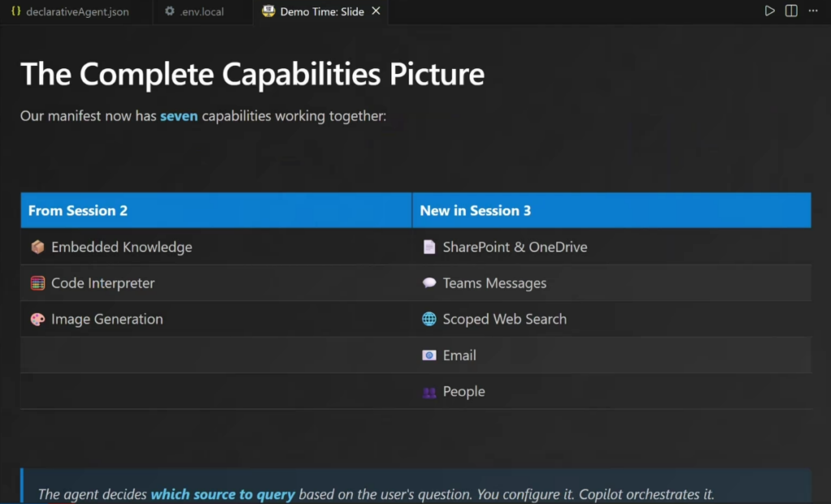Click the highlighted word "seven"
831x504 pixels.
[x=179, y=116]
